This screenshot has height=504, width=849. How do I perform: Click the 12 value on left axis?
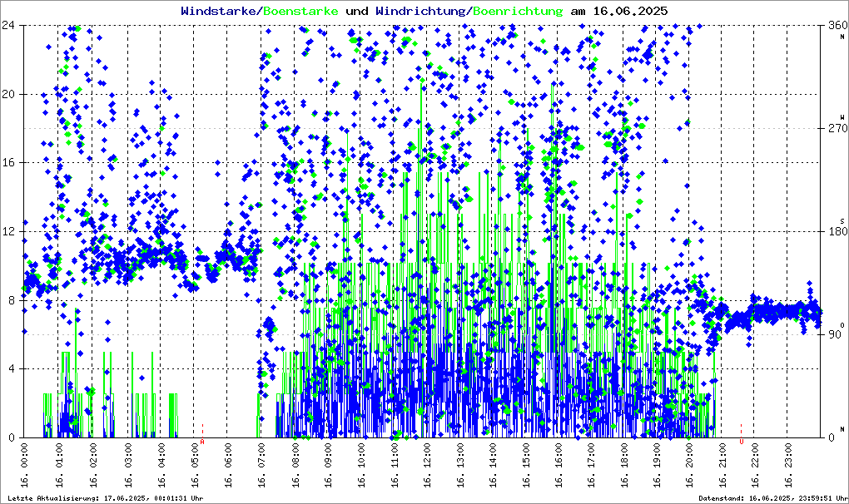point(11,231)
